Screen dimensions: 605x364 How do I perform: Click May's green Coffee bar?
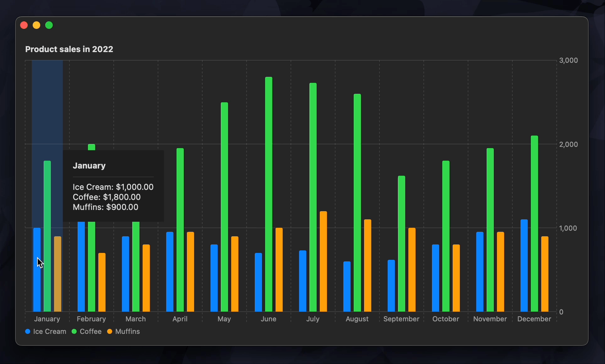(x=225, y=207)
